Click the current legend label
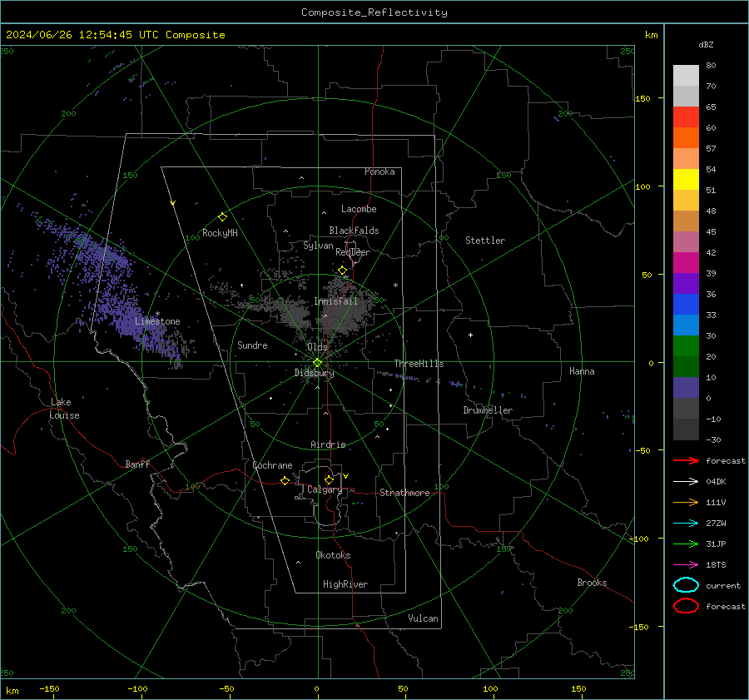This screenshot has width=749, height=700. pyautogui.click(x=723, y=585)
